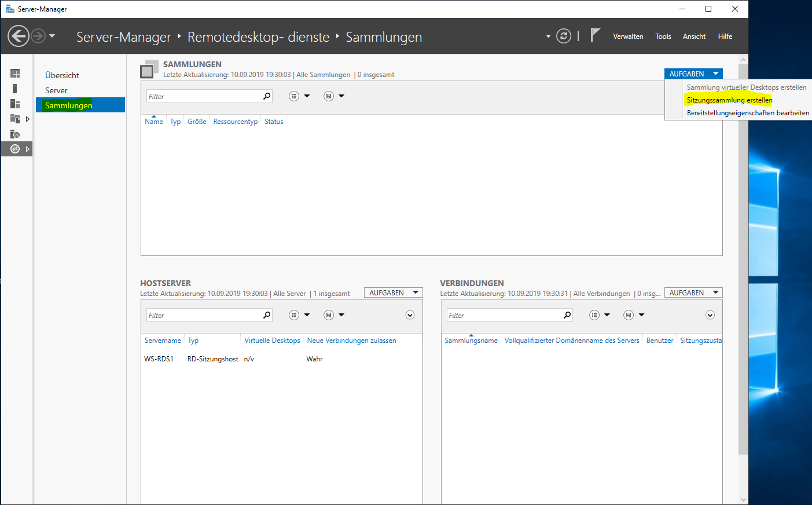Select Sammlungen in navigation
This screenshot has height=505, width=812.
coord(80,105)
